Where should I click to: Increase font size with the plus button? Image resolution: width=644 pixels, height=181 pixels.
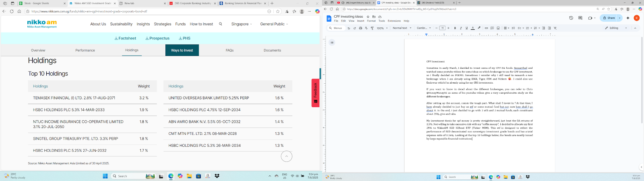448,28
